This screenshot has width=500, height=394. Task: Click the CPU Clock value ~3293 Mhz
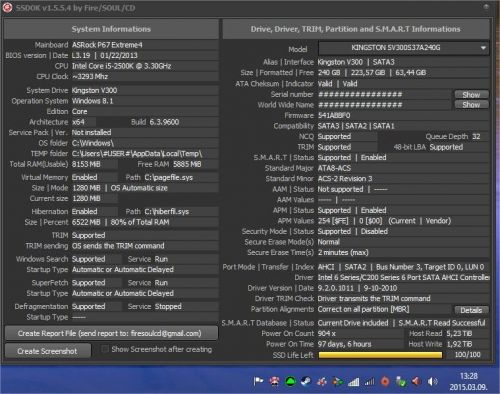point(90,76)
